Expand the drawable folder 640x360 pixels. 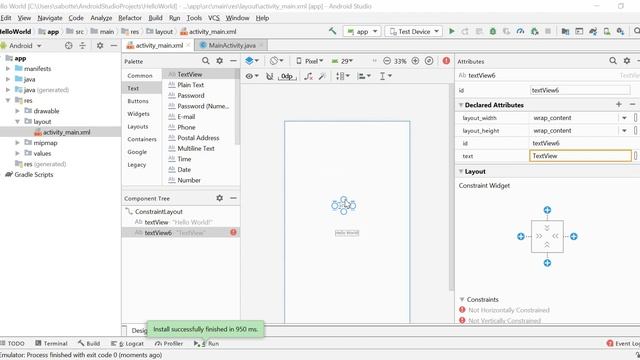[x=18, y=111]
